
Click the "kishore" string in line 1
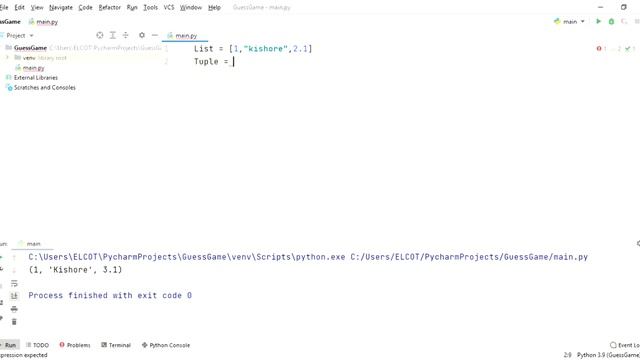click(266, 49)
